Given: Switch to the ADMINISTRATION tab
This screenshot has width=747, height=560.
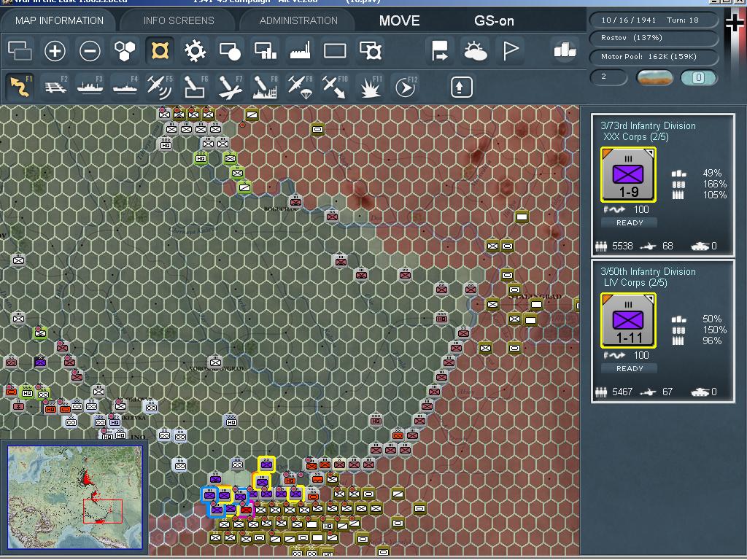Looking at the screenshot, I should point(298,20).
